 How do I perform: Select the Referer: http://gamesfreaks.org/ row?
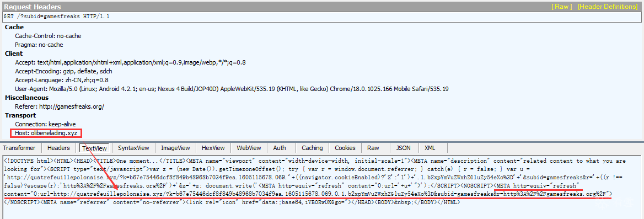coord(60,107)
